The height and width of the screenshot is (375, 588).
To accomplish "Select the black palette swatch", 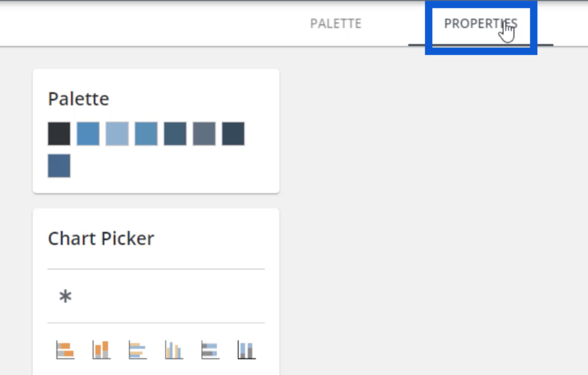I will tap(59, 134).
